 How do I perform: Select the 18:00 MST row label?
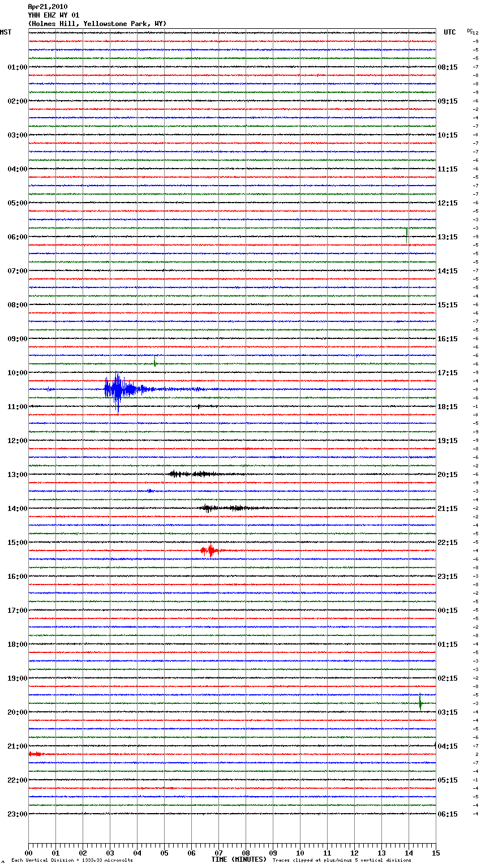18,644
